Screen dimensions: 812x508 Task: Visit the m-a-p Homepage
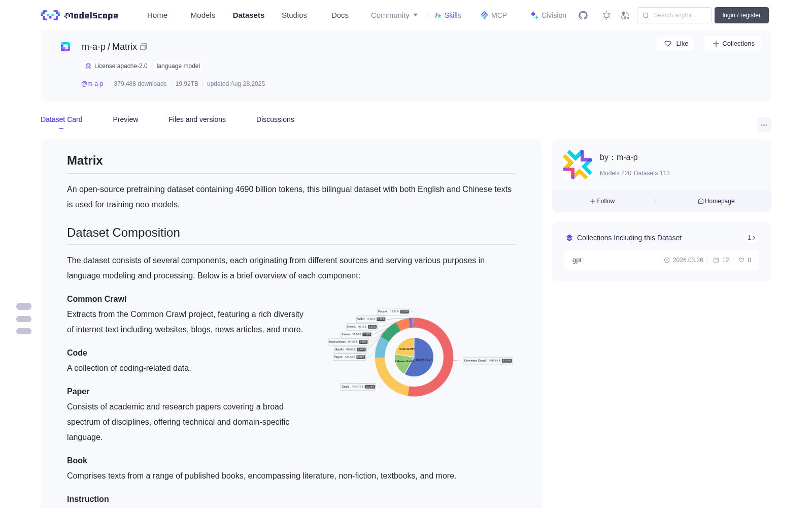coord(716,201)
